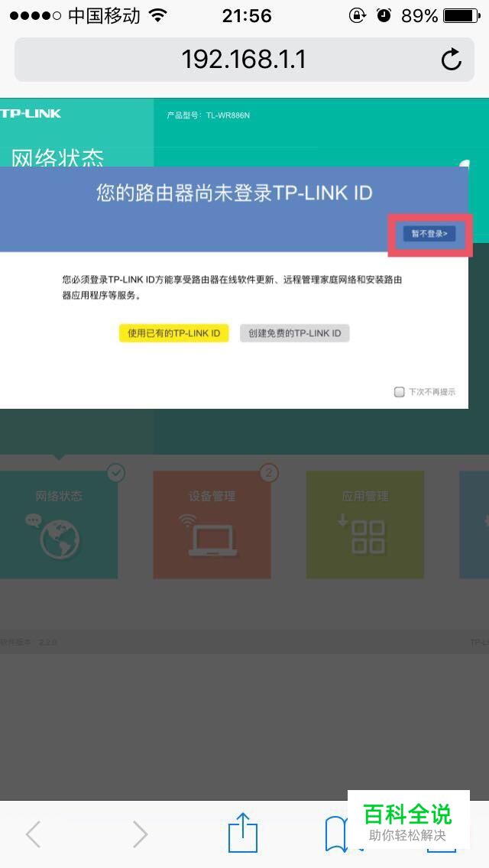Image resolution: width=489 pixels, height=868 pixels.
Task: Tap the battery indicator icon
Action: point(461,15)
